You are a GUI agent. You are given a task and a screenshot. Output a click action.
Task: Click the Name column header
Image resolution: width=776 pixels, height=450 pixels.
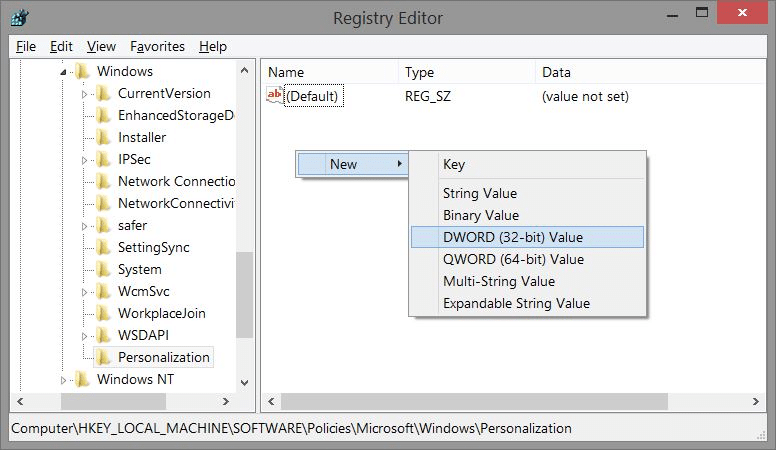pyautogui.click(x=286, y=72)
